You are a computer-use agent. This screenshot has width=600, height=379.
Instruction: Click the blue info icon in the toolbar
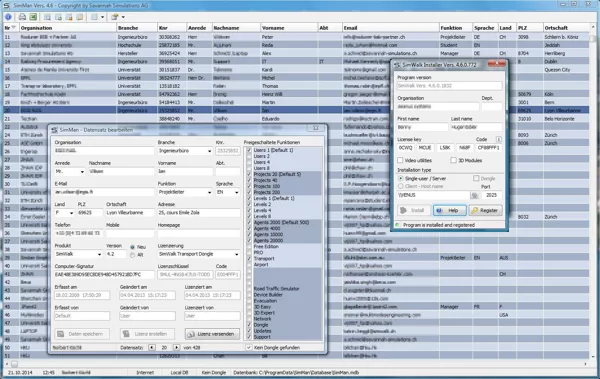tap(8, 17)
